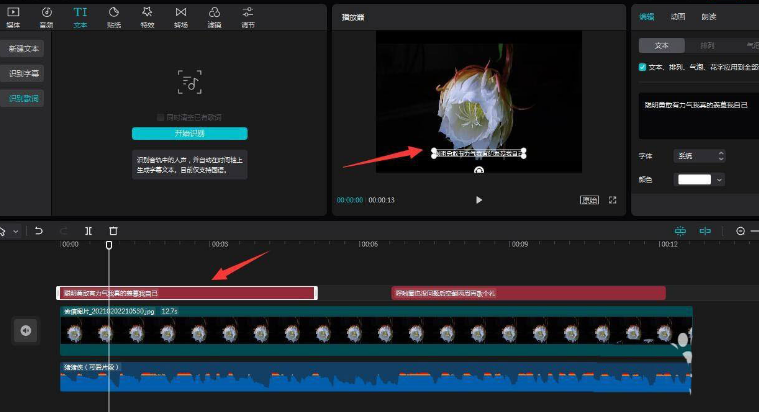
Task: Switch to the 朗读 tab in the properties panel
Action: coord(709,16)
